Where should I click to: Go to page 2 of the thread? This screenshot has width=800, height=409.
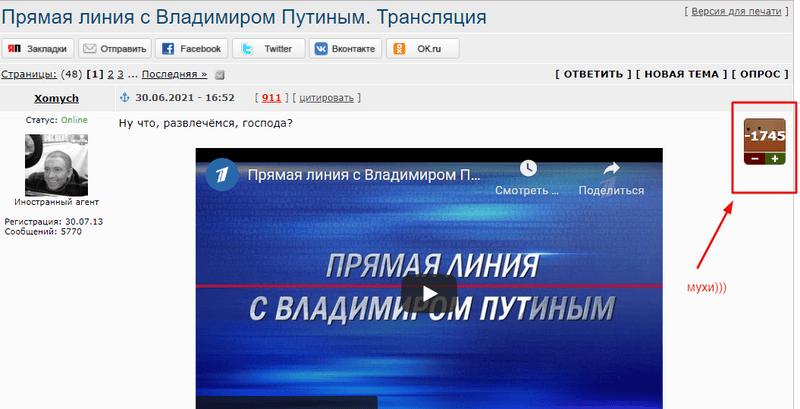pyautogui.click(x=110, y=74)
